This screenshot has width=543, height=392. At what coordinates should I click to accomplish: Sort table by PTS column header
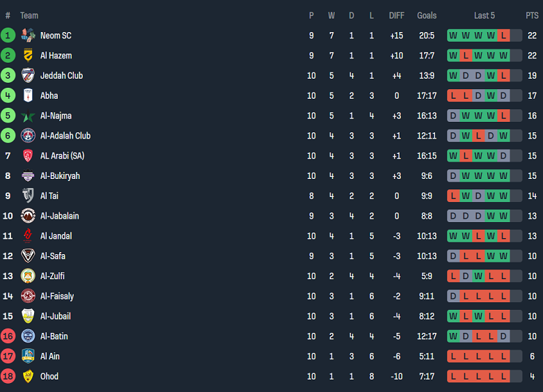(x=532, y=15)
